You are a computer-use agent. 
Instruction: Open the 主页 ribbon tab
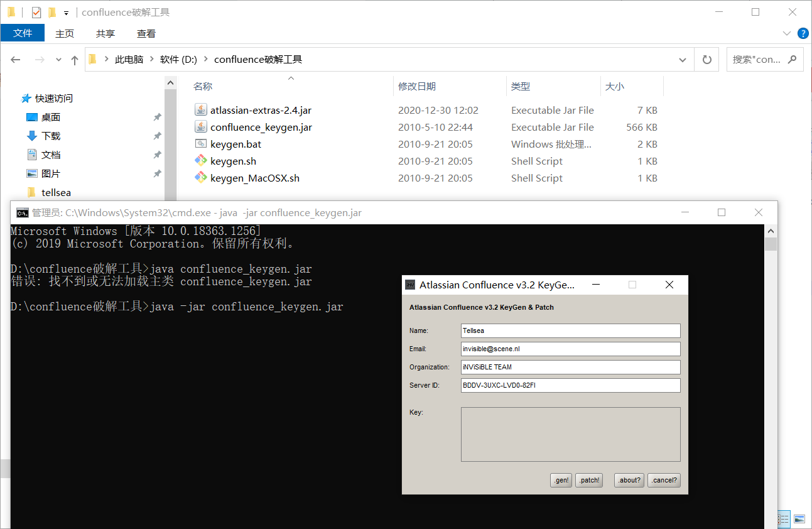(x=65, y=33)
